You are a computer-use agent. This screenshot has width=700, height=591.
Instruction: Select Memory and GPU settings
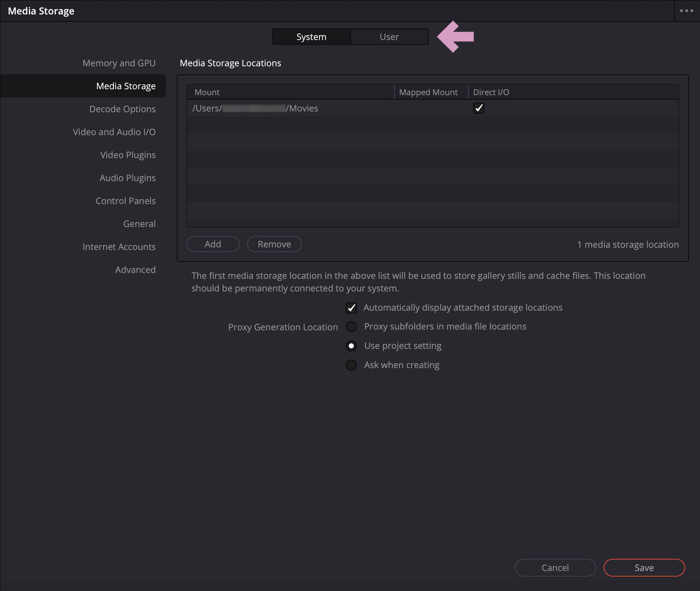tap(119, 63)
